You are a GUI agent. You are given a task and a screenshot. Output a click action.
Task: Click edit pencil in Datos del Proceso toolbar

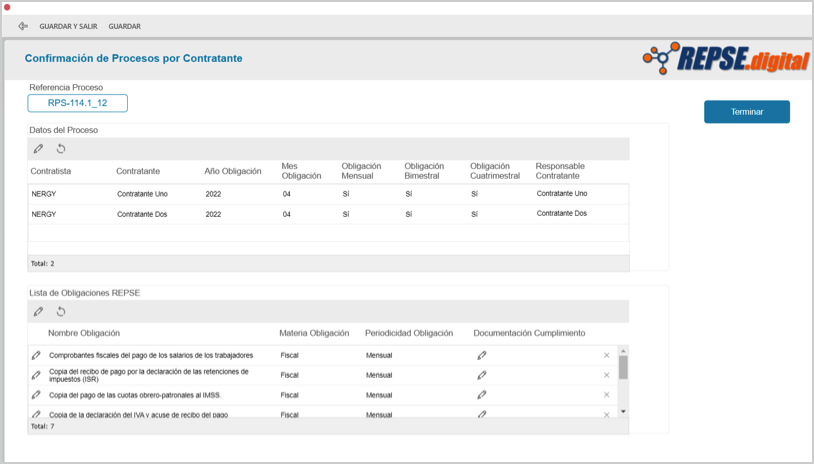coord(38,149)
